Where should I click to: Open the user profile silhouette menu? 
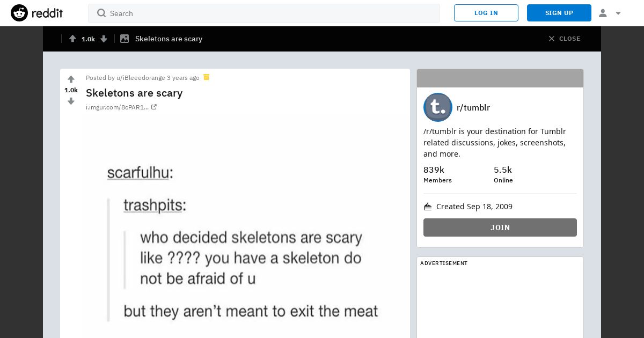(x=603, y=13)
